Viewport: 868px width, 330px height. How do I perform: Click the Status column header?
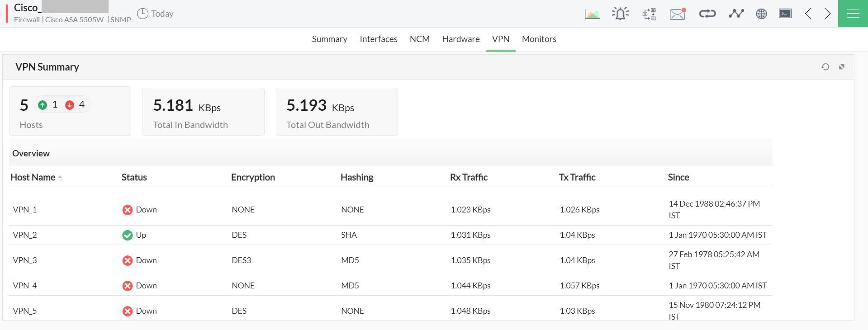click(134, 177)
